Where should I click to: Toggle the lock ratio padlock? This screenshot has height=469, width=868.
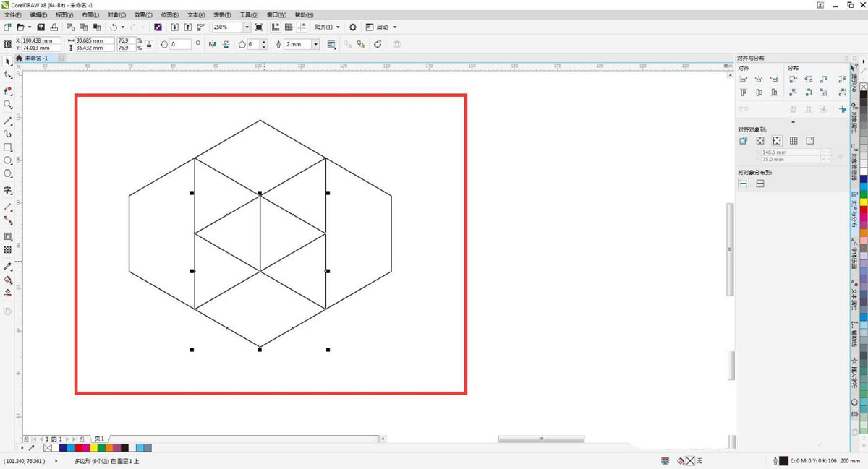coord(149,45)
